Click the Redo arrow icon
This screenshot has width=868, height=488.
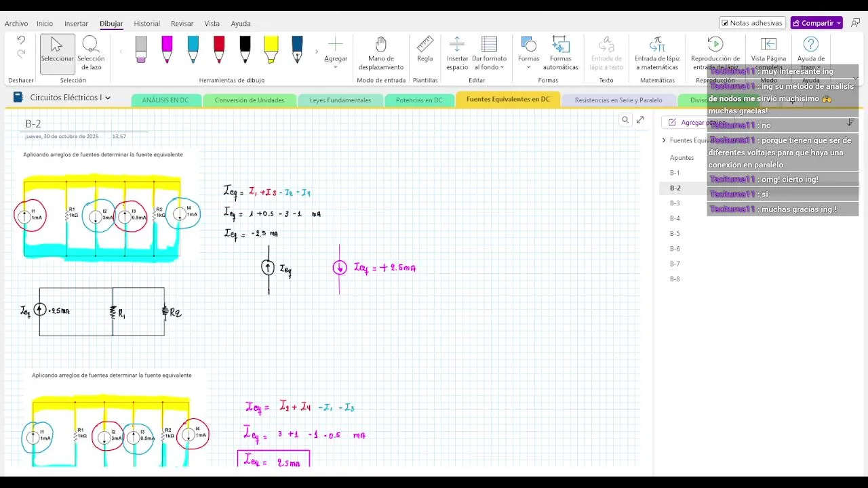(x=21, y=54)
